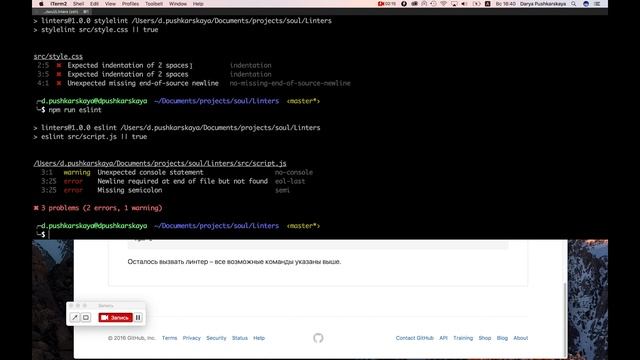Click the eol-last rule name
640x360 pixels.
[290, 181]
